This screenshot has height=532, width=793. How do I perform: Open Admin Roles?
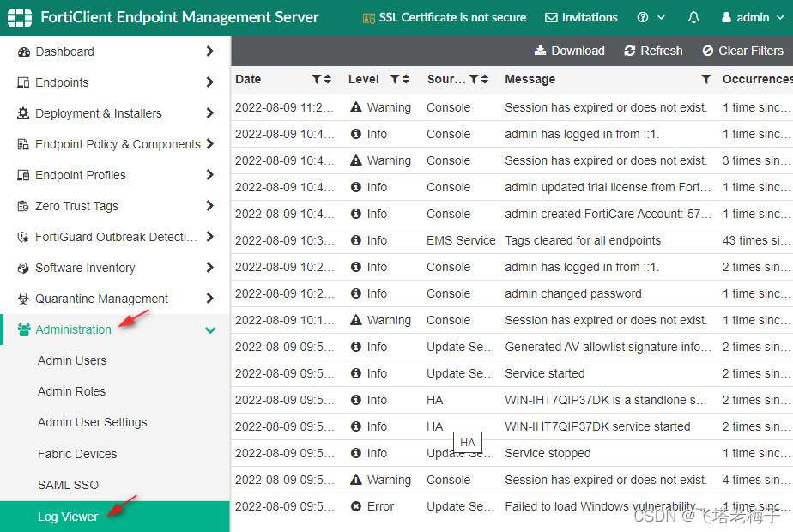[x=71, y=391]
